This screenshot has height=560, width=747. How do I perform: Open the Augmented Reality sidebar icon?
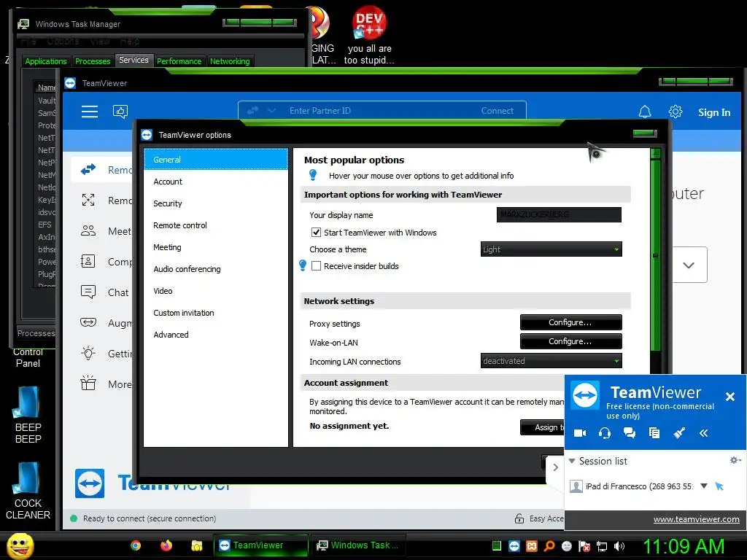pyautogui.click(x=88, y=323)
